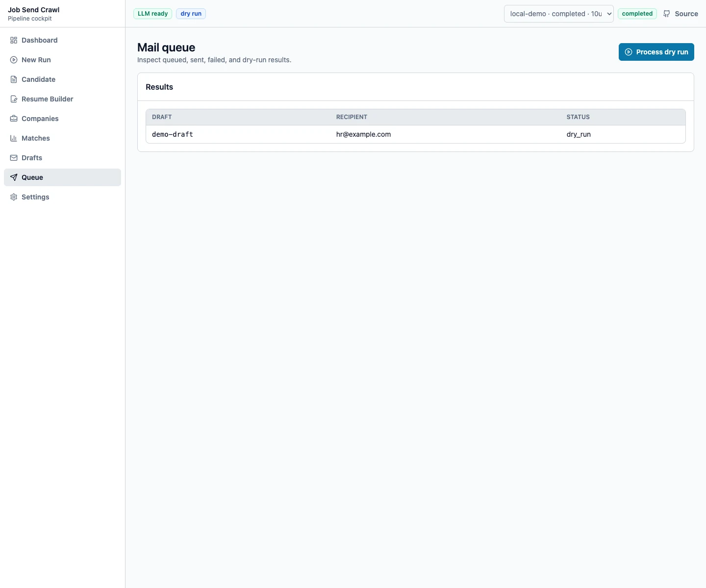Open the Candidate section
The image size is (706, 588).
(62, 79)
